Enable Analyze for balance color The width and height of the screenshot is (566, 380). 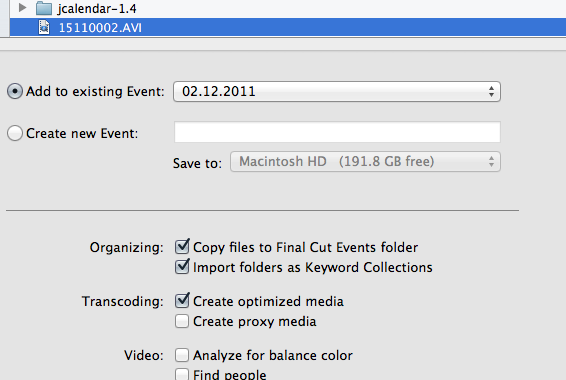tap(182, 355)
